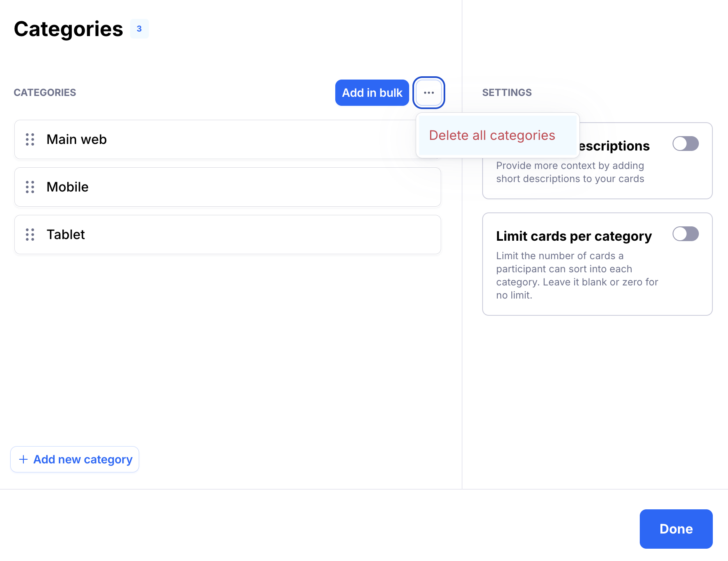Viewport: 728px width, 561px height.
Task: Select Delete all categories from the menu
Action: coord(492,135)
